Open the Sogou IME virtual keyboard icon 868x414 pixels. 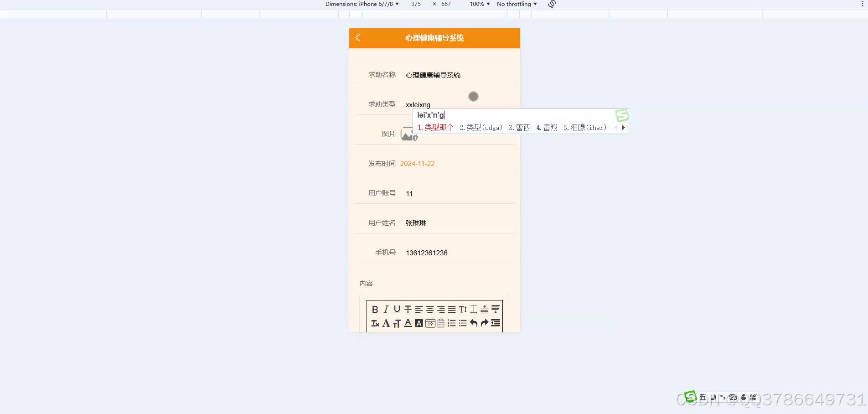(x=733, y=398)
